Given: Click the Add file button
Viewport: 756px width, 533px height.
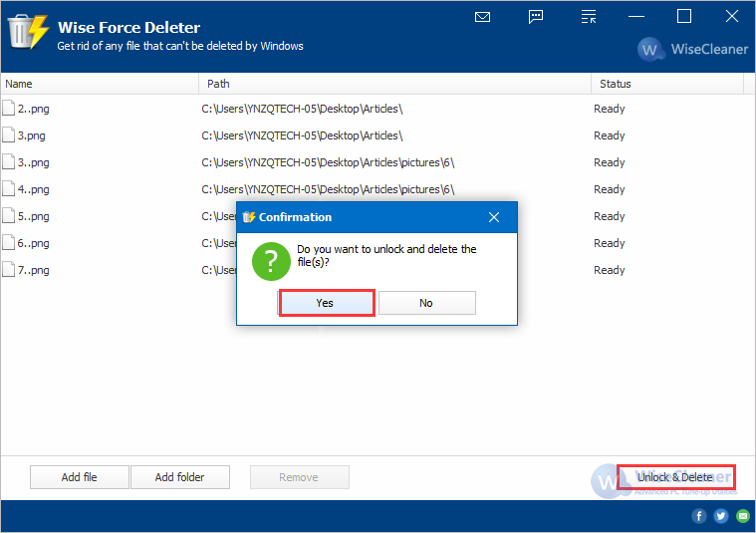Looking at the screenshot, I should point(80,477).
